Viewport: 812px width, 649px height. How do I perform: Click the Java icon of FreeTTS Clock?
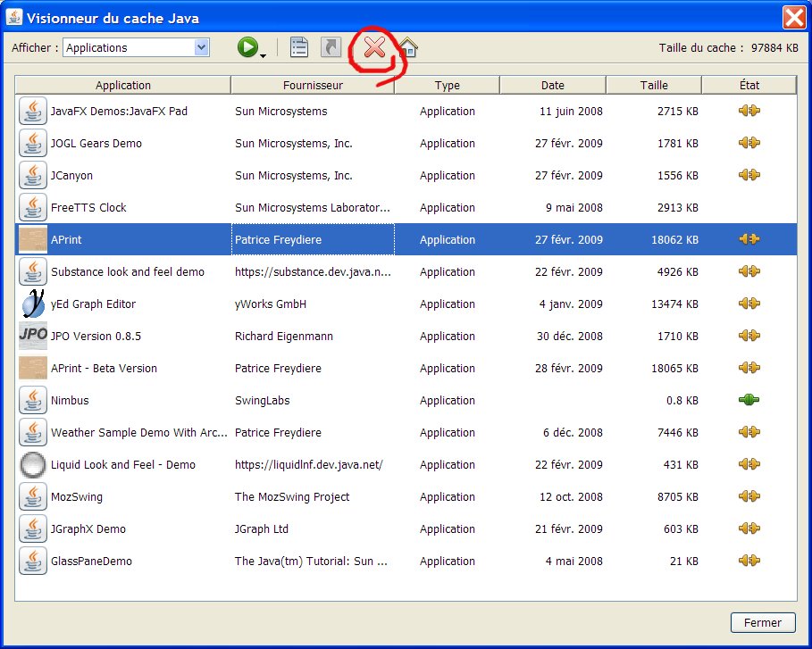click(x=33, y=207)
